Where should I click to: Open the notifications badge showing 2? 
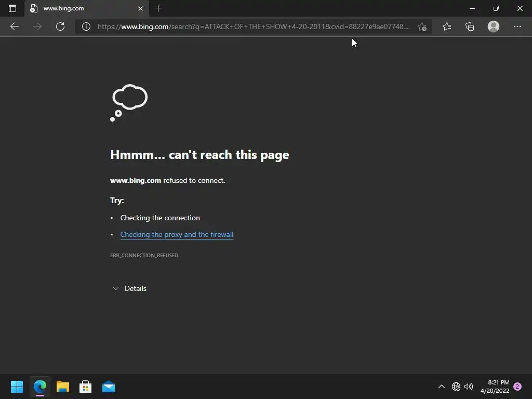517,387
